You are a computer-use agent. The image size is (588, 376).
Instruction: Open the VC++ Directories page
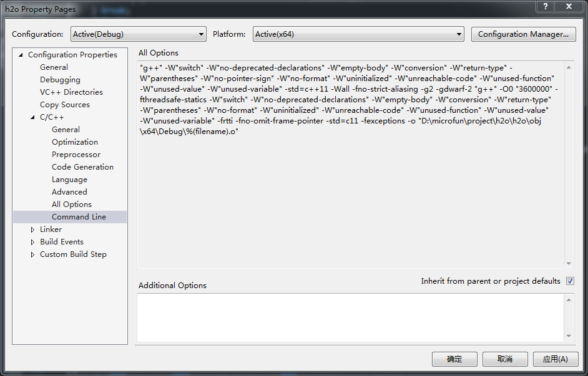pos(71,92)
